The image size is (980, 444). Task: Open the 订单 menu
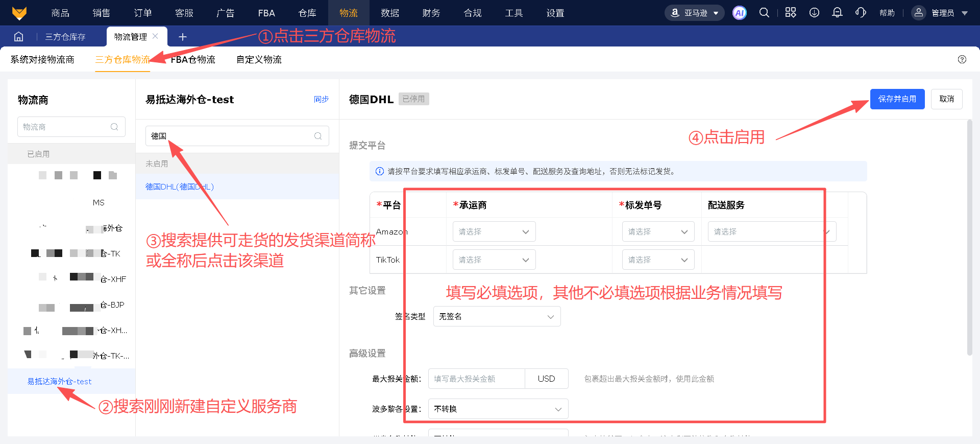[x=142, y=13]
